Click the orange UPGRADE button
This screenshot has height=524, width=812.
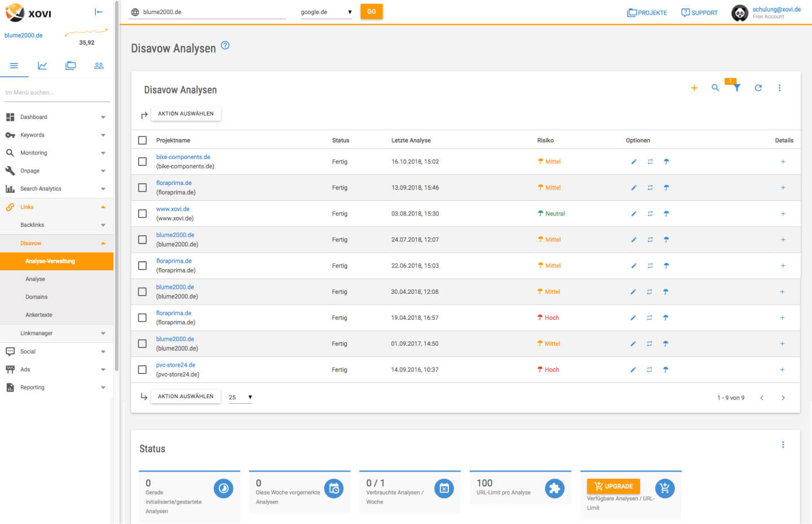point(613,486)
